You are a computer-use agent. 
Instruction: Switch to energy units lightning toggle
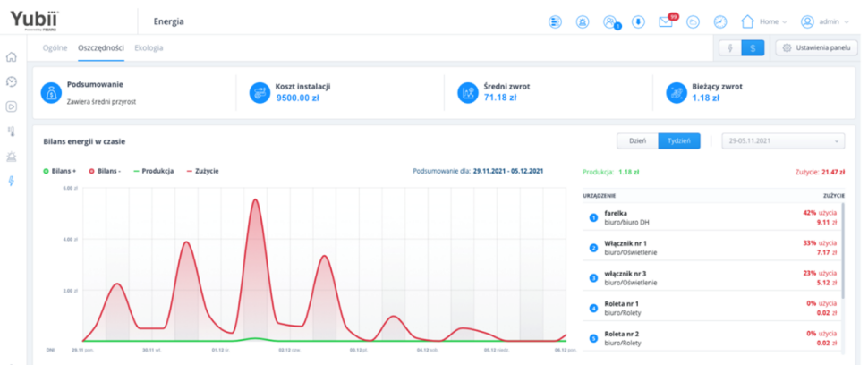[x=730, y=48]
